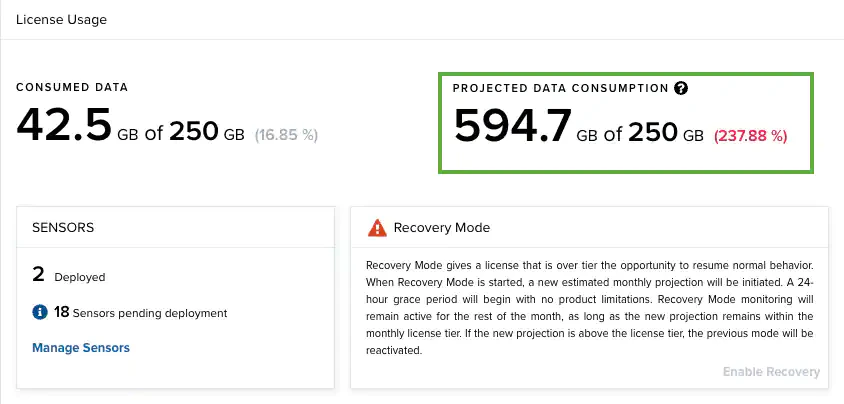Select the 2 Deployed sensors count
This screenshot has height=404, width=844.
click(38, 276)
